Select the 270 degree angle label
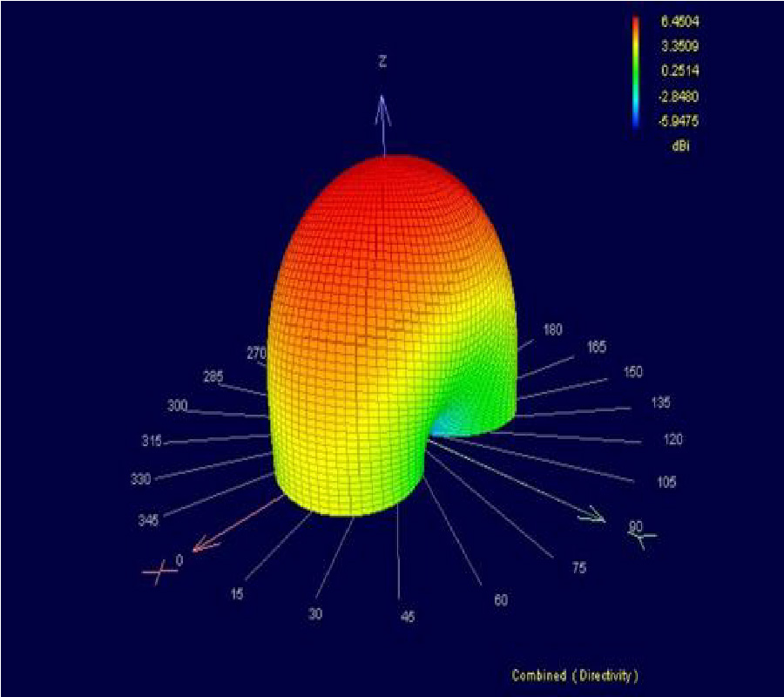This screenshot has height=697, width=784. pos(256,354)
